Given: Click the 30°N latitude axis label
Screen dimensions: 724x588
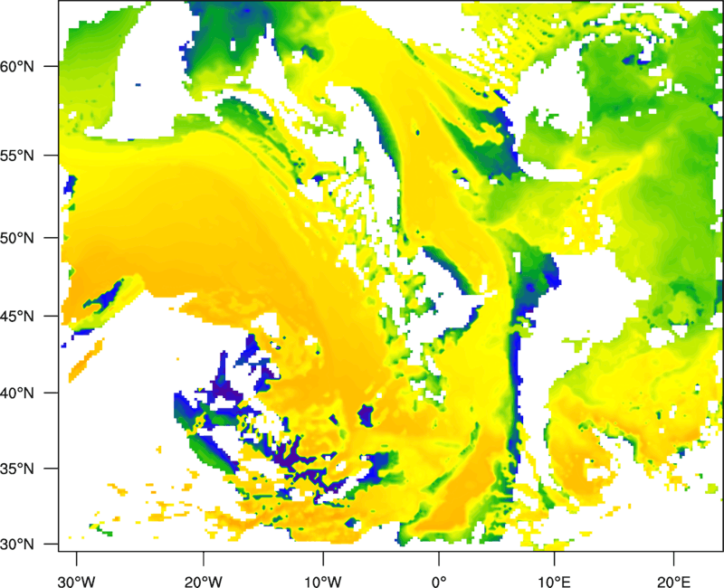Looking at the screenshot, I should pyautogui.click(x=17, y=545).
